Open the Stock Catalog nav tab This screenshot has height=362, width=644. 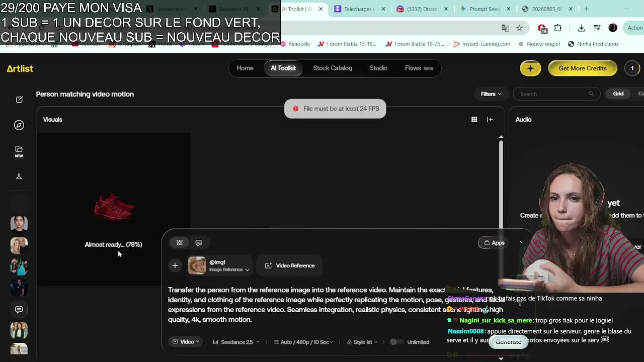tap(333, 68)
